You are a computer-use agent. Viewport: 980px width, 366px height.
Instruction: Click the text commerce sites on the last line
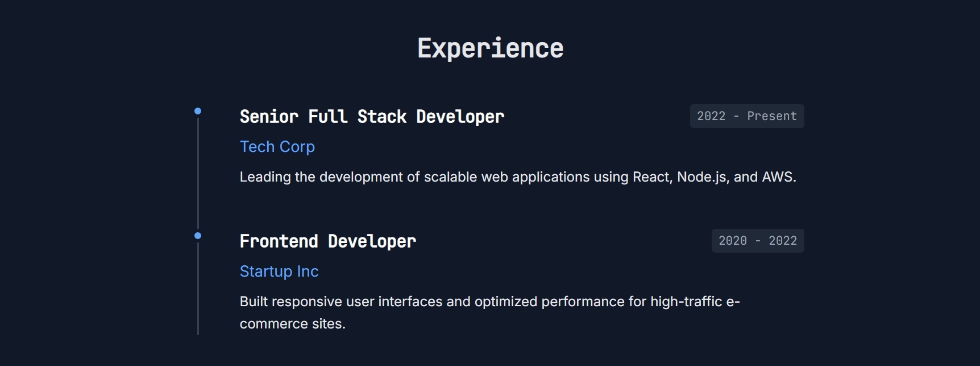pyautogui.click(x=292, y=324)
